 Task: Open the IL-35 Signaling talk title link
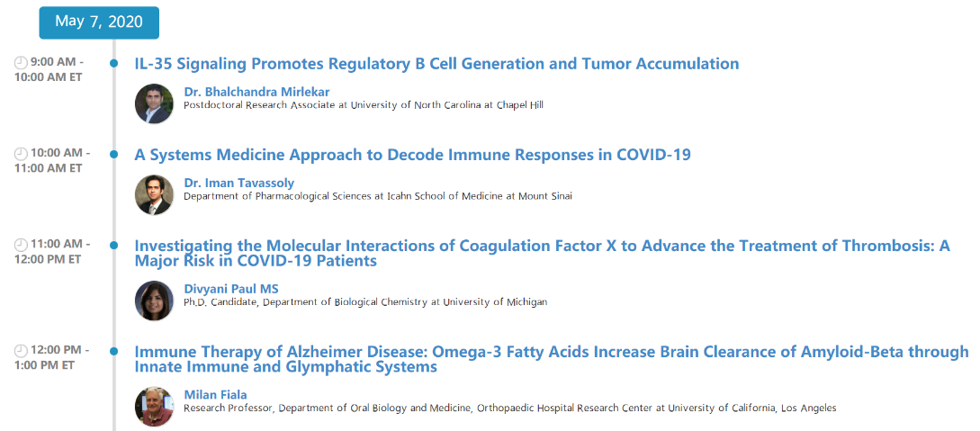(436, 64)
